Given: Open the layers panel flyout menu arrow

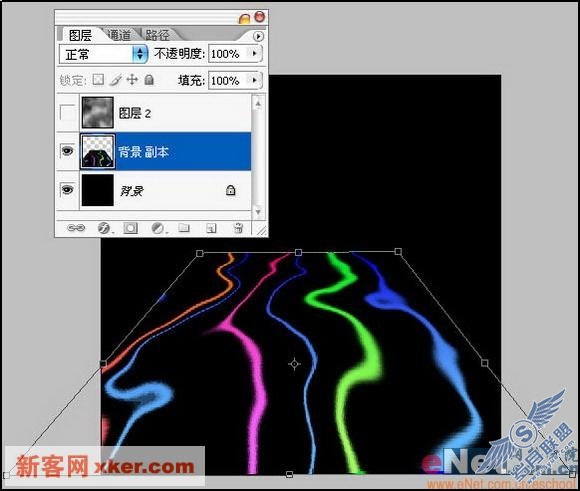Looking at the screenshot, I should pos(258,36).
